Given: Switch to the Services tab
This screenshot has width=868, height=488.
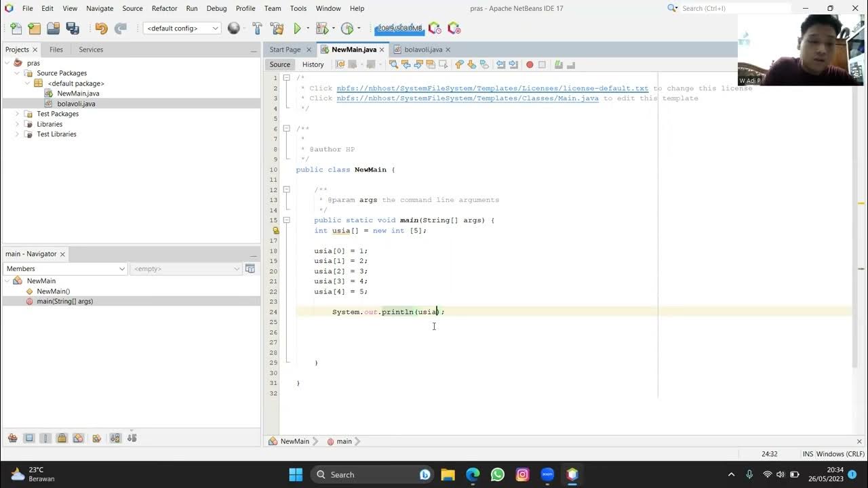Looking at the screenshot, I should (91, 49).
